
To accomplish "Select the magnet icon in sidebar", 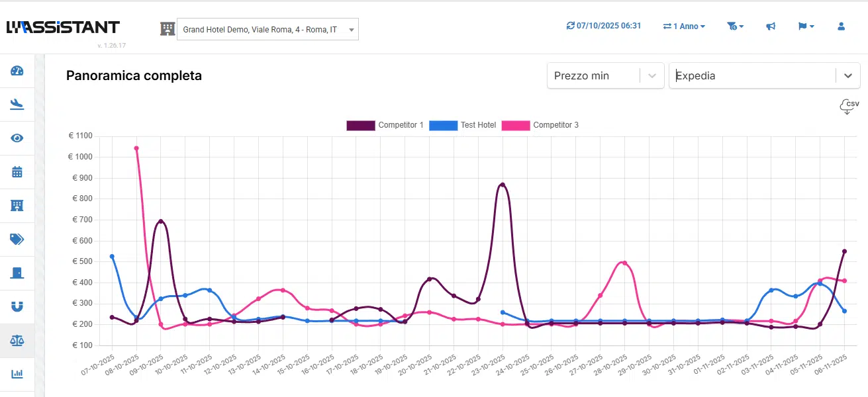I will (17, 306).
